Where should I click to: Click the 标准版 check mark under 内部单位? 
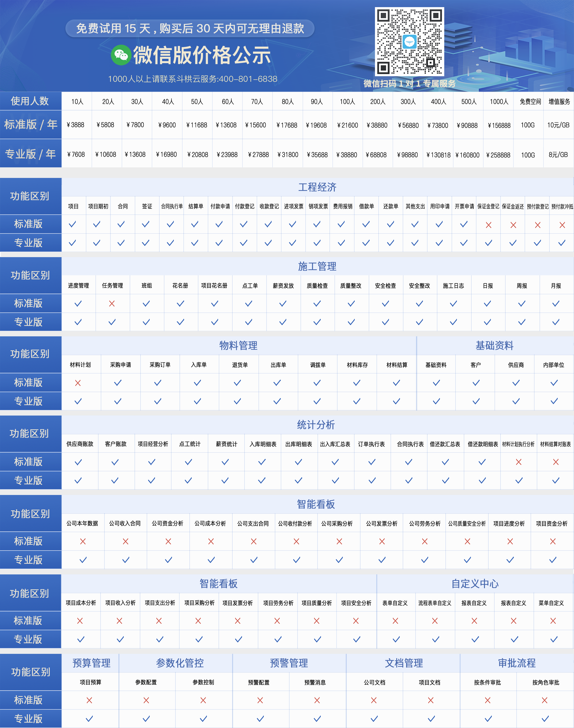pyautogui.click(x=554, y=383)
